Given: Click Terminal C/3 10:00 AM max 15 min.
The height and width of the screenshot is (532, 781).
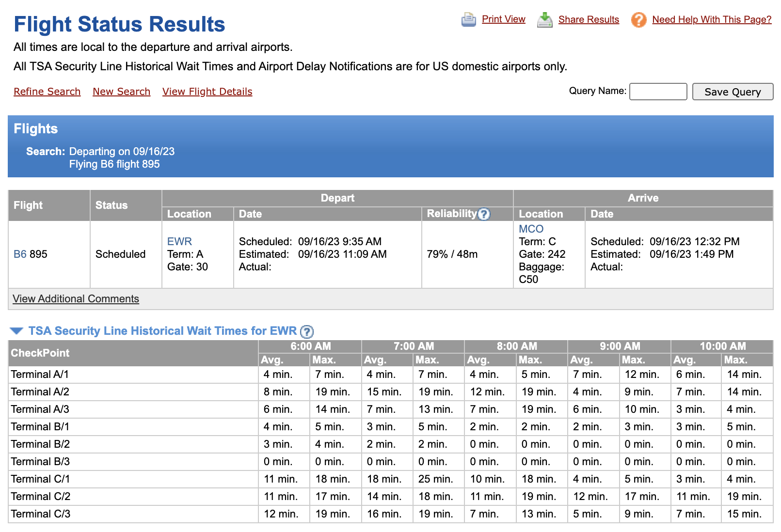Looking at the screenshot, I should click(744, 514).
